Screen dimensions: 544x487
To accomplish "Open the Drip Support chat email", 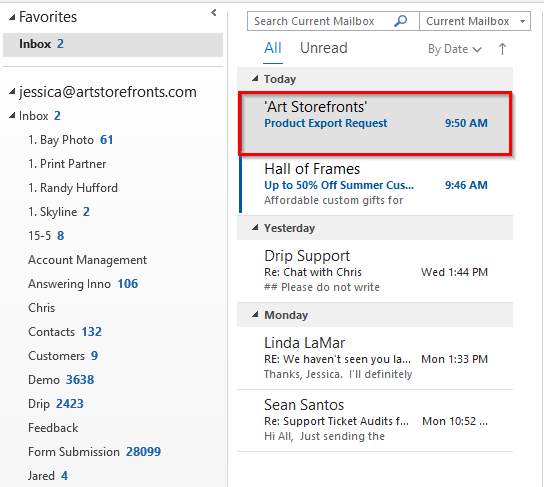I will [x=375, y=271].
